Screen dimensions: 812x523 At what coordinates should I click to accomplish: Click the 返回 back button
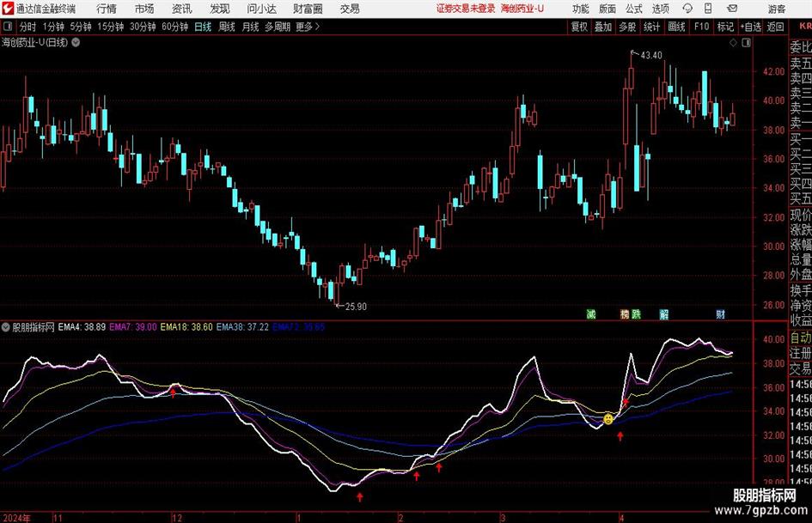(775, 27)
